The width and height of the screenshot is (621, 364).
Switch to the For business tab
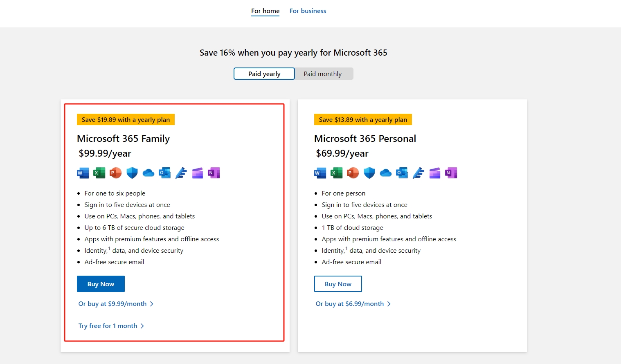[x=308, y=11]
